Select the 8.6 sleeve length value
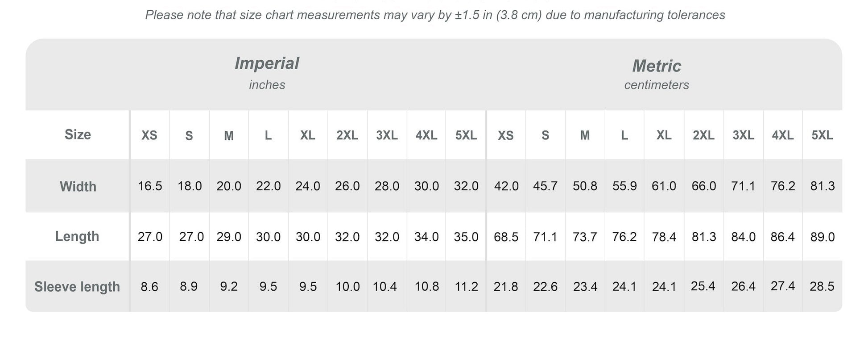 [x=149, y=287]
